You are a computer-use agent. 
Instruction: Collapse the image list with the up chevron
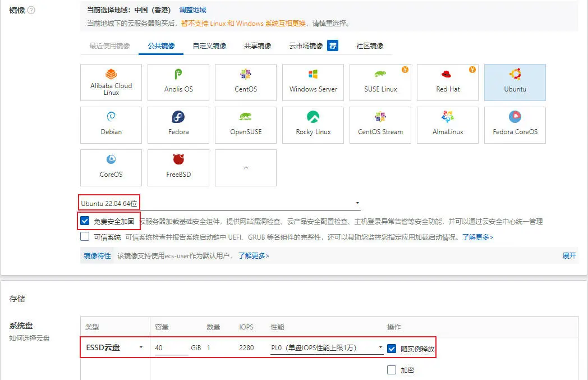click(x=246, y=168)
